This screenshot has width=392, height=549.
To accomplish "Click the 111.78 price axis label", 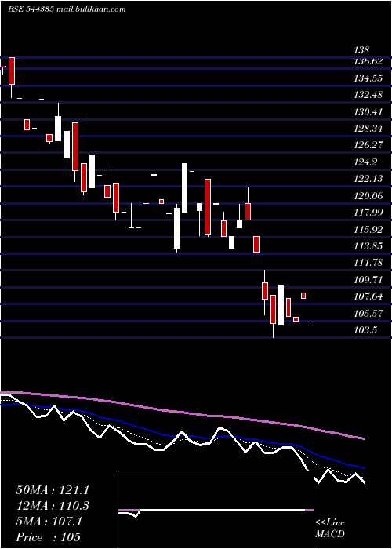I will (x=368, y=263).
